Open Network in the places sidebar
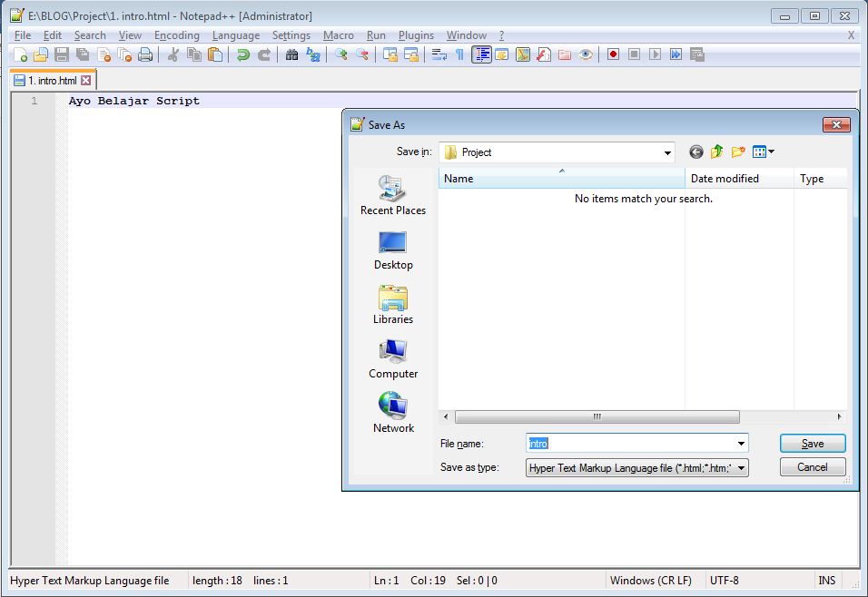The width and height of the screenshot is (868, 597). point(393,414)
